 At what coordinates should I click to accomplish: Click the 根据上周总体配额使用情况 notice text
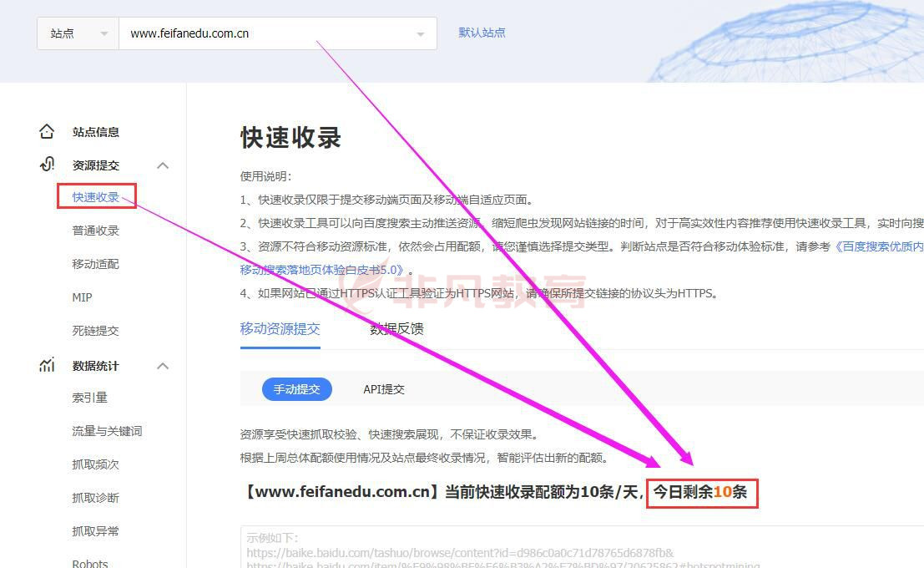(x=425, y=458)
